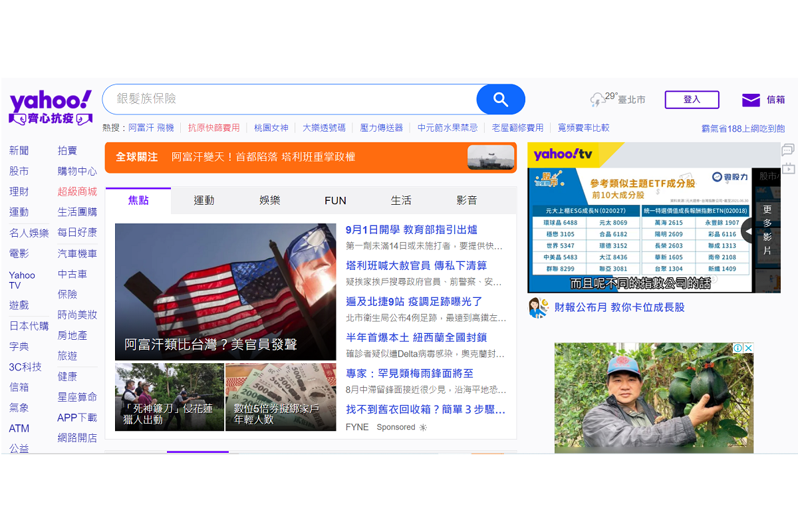The width and height of the screenshot is (798, 532).
Task: Click the purple carousel progress indicator
Action: (198, 451)
